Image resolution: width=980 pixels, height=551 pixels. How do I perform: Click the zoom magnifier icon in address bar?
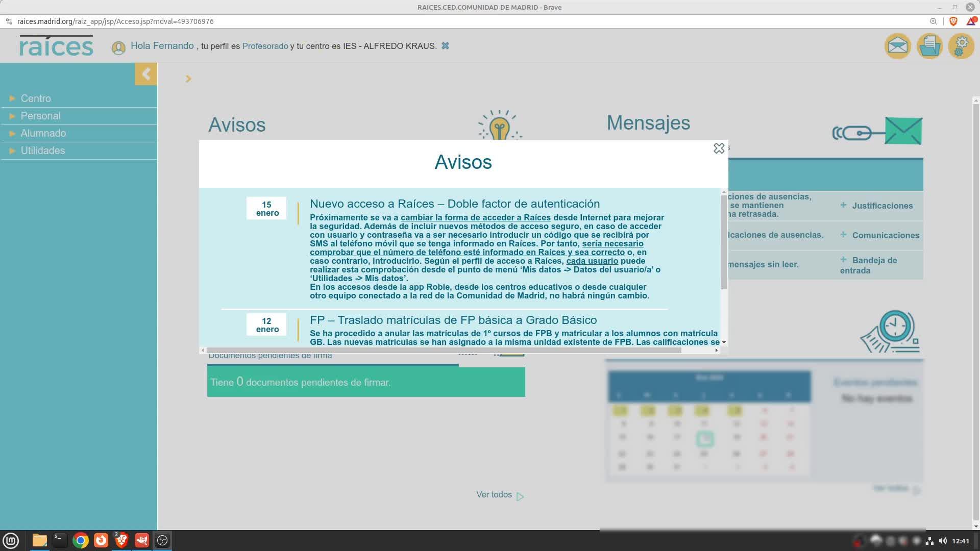point(933,21)
